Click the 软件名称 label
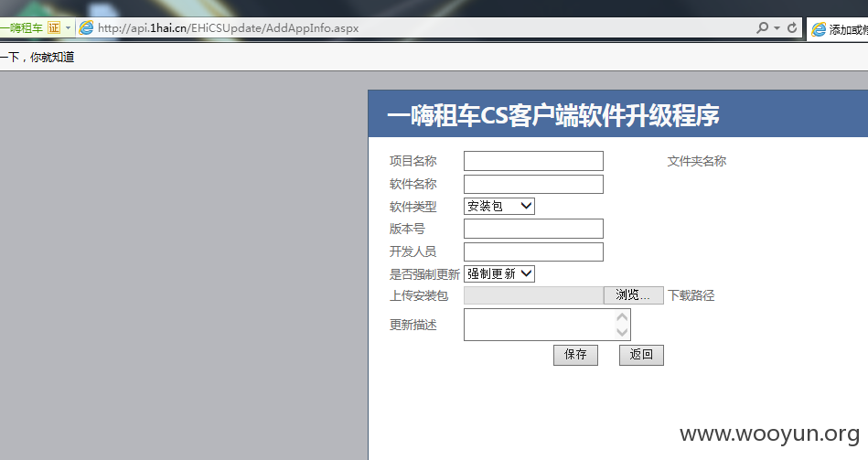This screenshot has width=868, height=460. click(413, 184)
